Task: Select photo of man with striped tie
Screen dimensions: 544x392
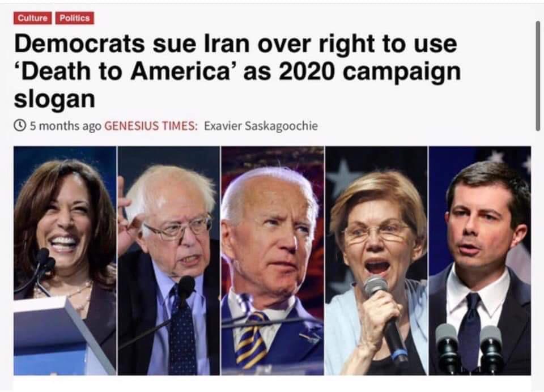Action: 273,261
